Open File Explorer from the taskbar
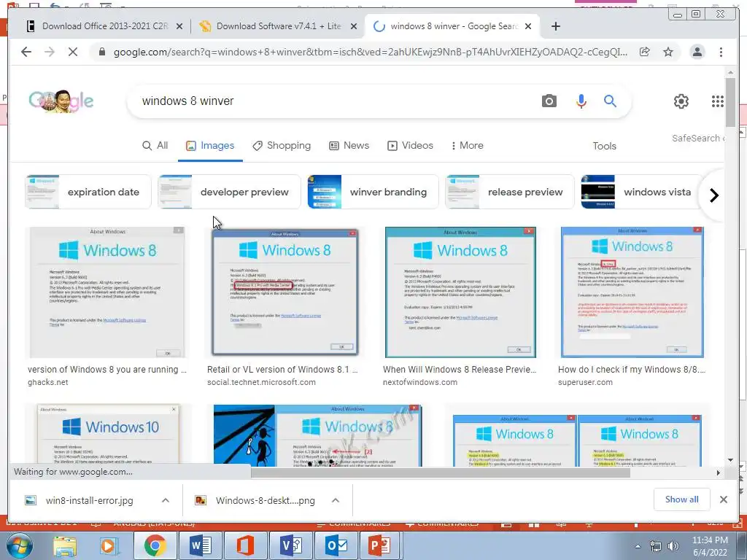Image resolution: width=747 pixels, height=560 pixels. [65, 545]
